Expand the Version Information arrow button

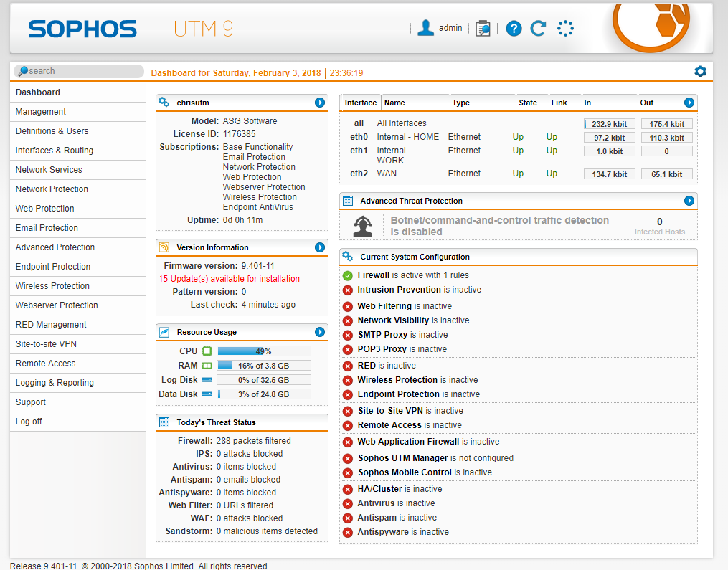[x=320, y=247]
